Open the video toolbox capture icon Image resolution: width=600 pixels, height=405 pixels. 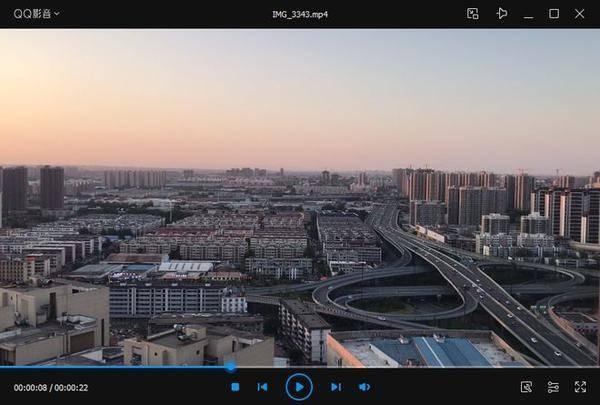coord(527,387)
